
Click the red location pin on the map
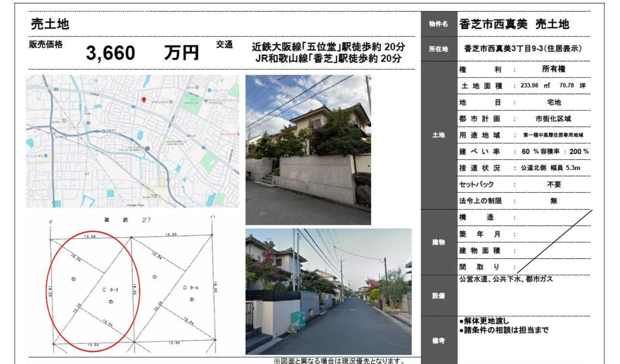144,100
